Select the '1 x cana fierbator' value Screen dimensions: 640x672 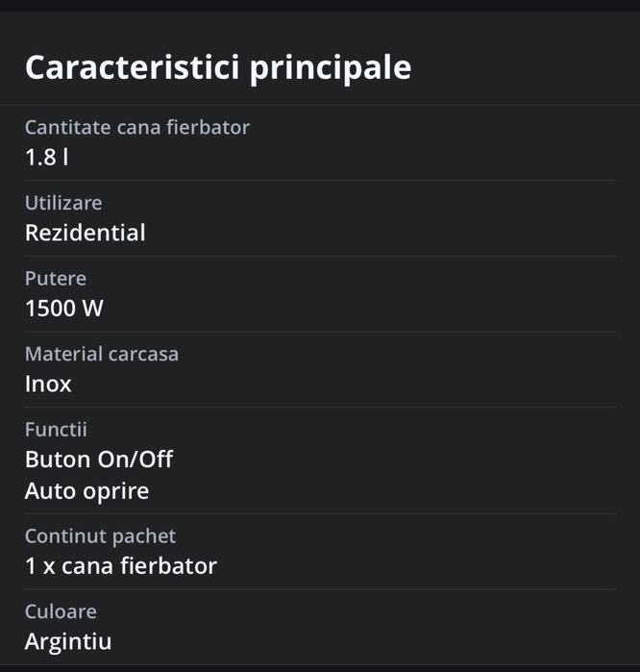click(x=121, y=566)
